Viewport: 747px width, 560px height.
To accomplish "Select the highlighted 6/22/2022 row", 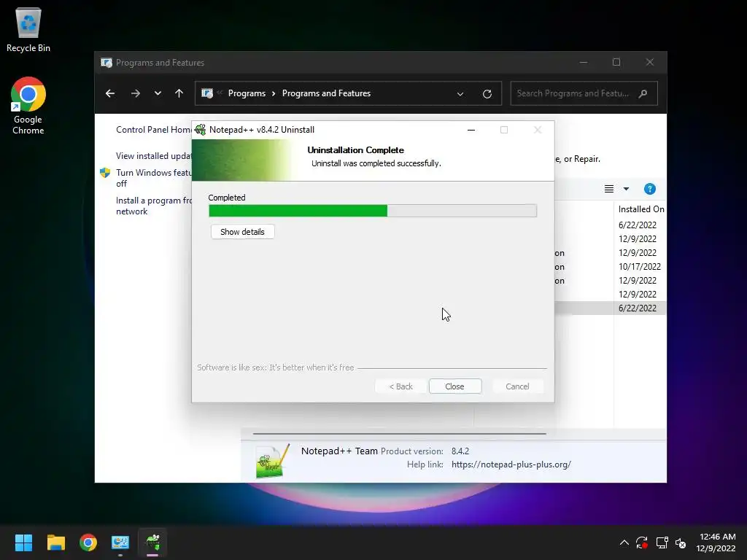I will (611, 308).
